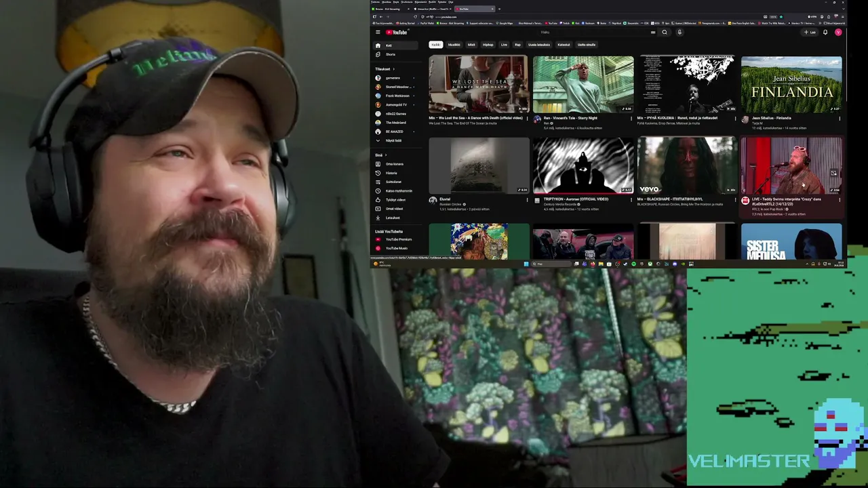Image resolution: width=868 pixels, height=488 pixels.
Task: Open the YouTube hamburger guide menu
Action: pyautogui.click(x=378, y=32)
